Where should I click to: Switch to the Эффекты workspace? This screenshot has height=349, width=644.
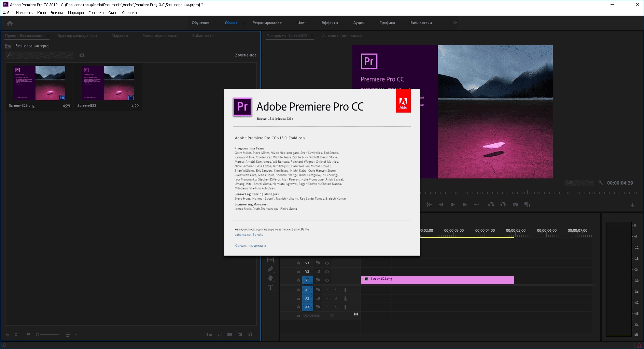point(330,23)
